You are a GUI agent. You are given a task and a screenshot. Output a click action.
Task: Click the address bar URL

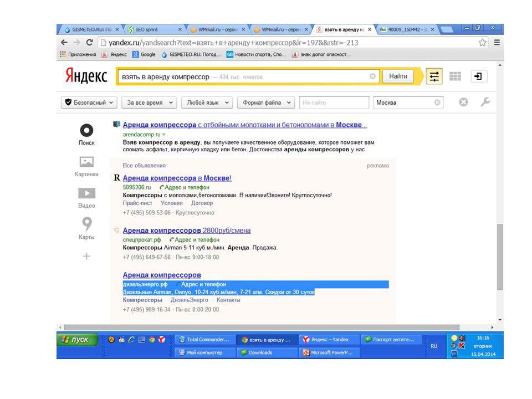click(x=233, y=43)
